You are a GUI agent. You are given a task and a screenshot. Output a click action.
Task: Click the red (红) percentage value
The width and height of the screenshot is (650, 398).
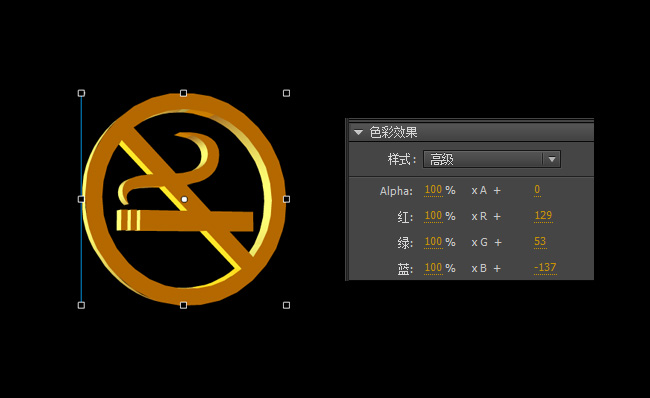coord(433,216)
